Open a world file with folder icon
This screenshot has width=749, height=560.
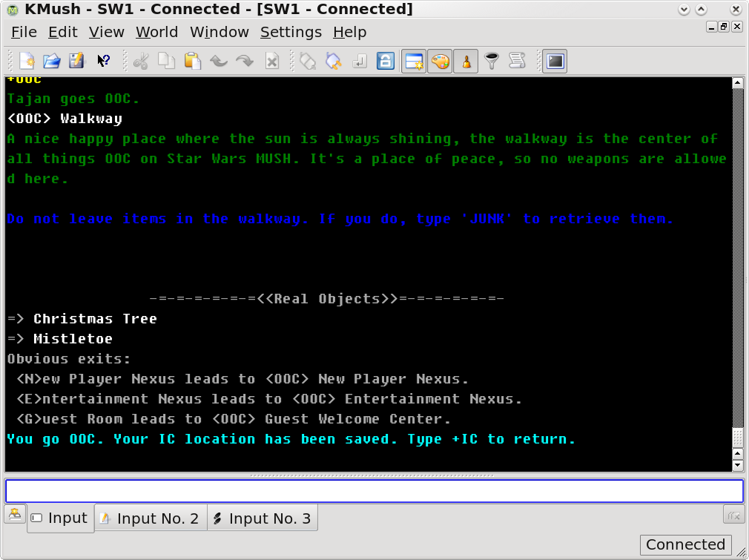pos(52,61)
